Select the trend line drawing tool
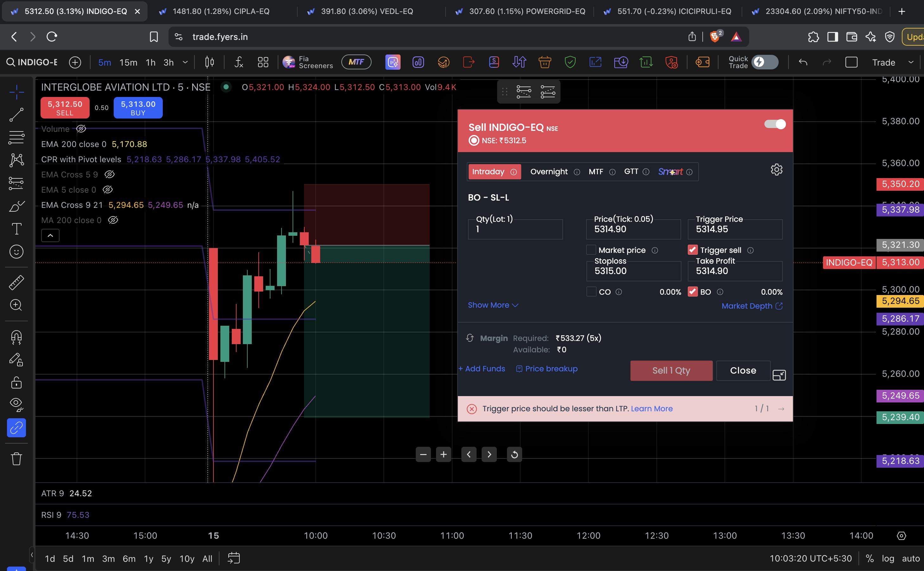This screenshot has height=571, width=924. 16,115
